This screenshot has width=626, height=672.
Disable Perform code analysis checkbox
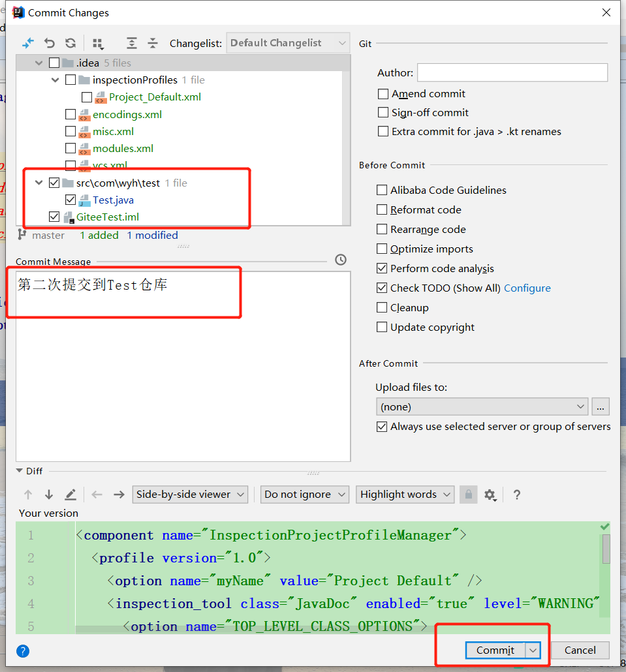[382, 268]
